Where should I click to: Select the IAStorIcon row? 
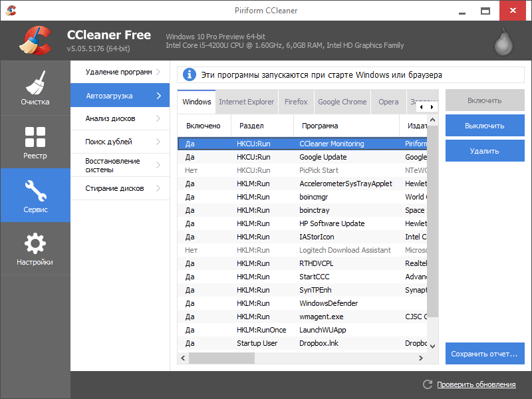303,237
